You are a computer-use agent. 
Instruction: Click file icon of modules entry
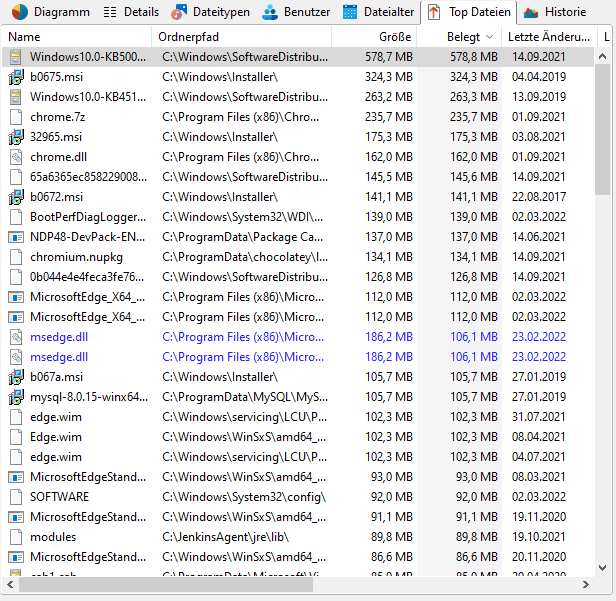(x=16, y=537)
